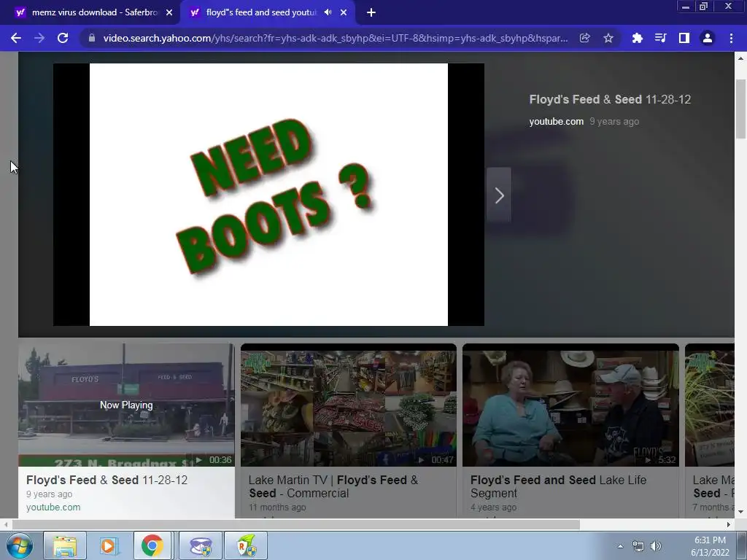
Task: Click the 00:47 duration badge
Action: (x=436, y=460)
